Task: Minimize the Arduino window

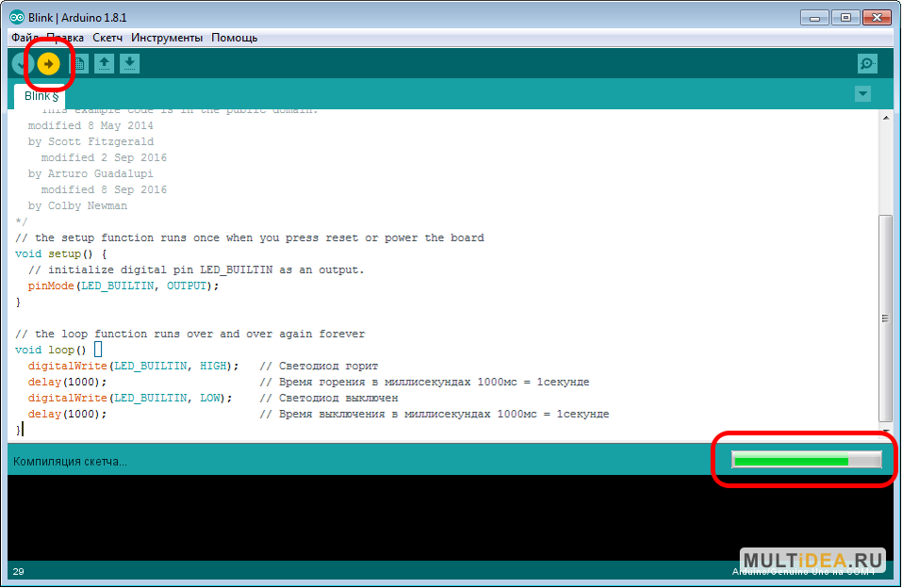Action: pyautogui.click(x=815, y=18)
